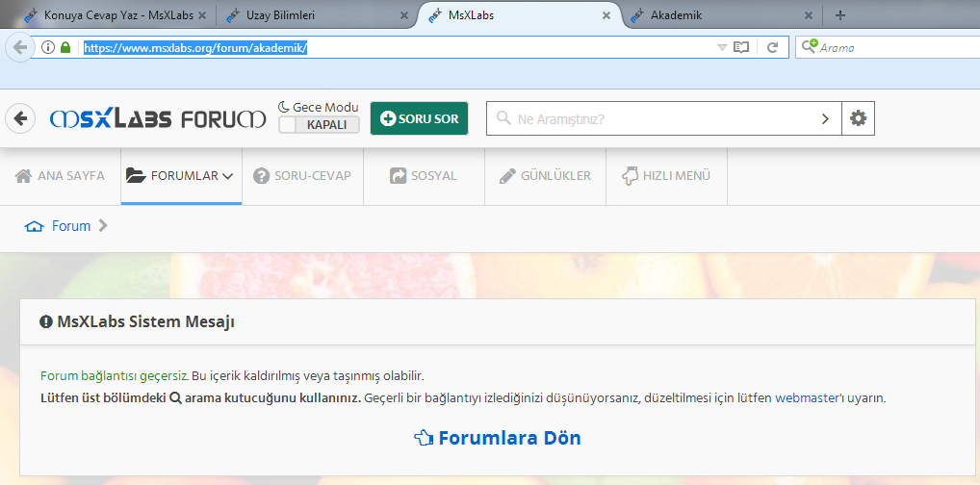Click the MsXLabs Sistem Mesajı heading
Viewport: 980px width, 485px height.
pos(138,321)
